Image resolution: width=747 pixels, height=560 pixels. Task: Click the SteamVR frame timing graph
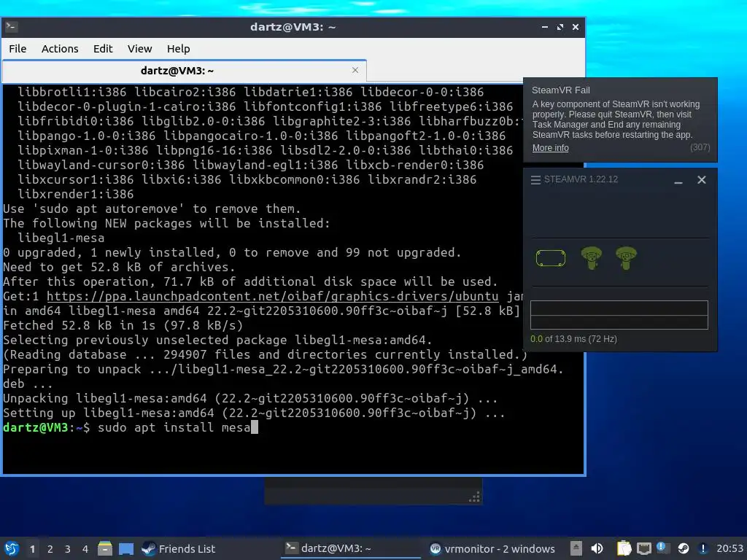(619, 315)
